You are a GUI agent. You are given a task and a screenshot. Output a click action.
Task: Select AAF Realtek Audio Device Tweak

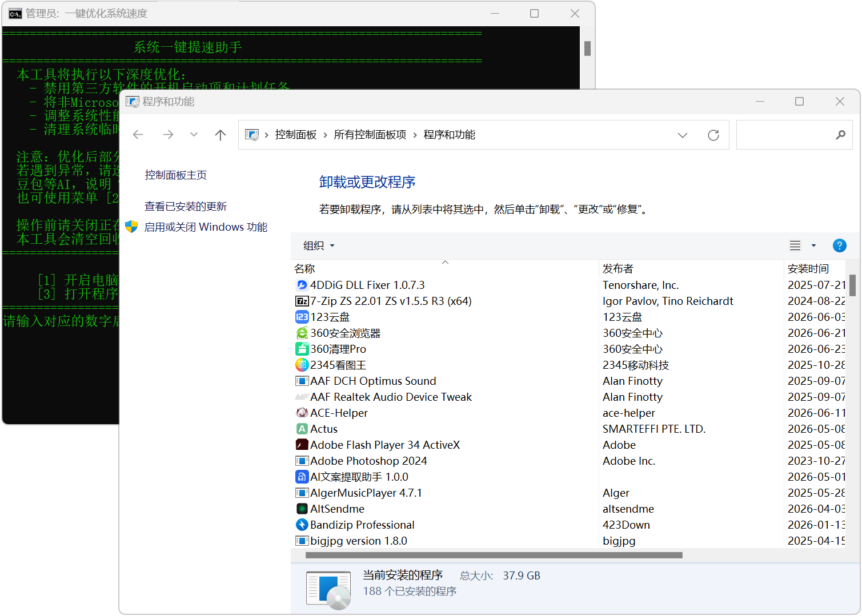(x=568, y=397)
